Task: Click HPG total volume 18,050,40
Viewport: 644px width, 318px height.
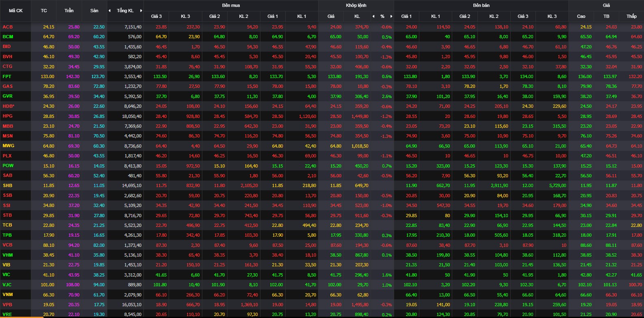Action: [132, 116]
